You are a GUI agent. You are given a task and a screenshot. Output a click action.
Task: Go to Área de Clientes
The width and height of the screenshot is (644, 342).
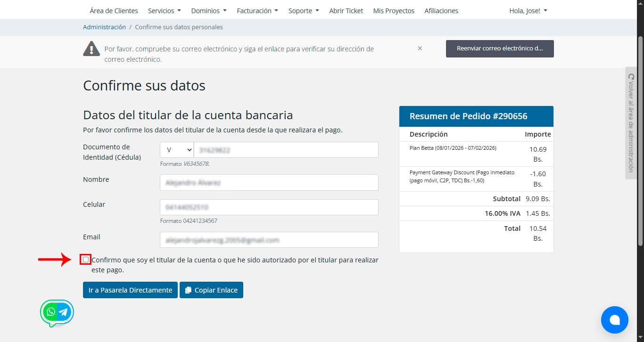[114, 10]
